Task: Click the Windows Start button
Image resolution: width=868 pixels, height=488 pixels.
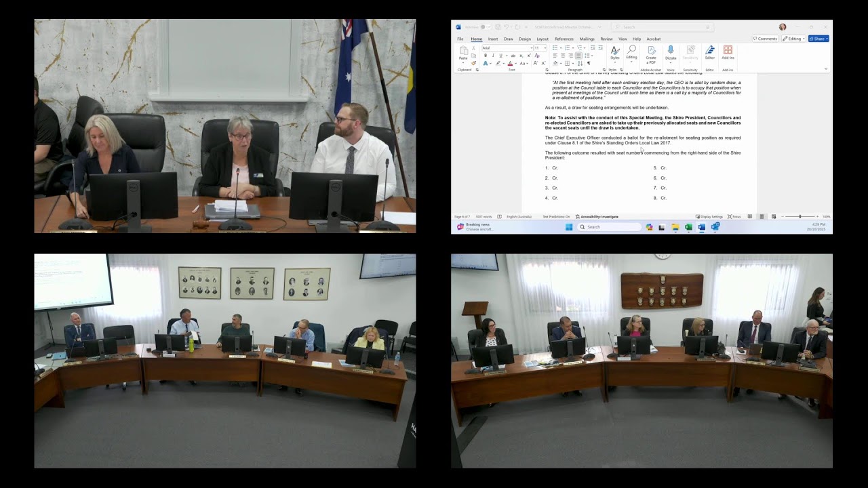Action: 569,227
